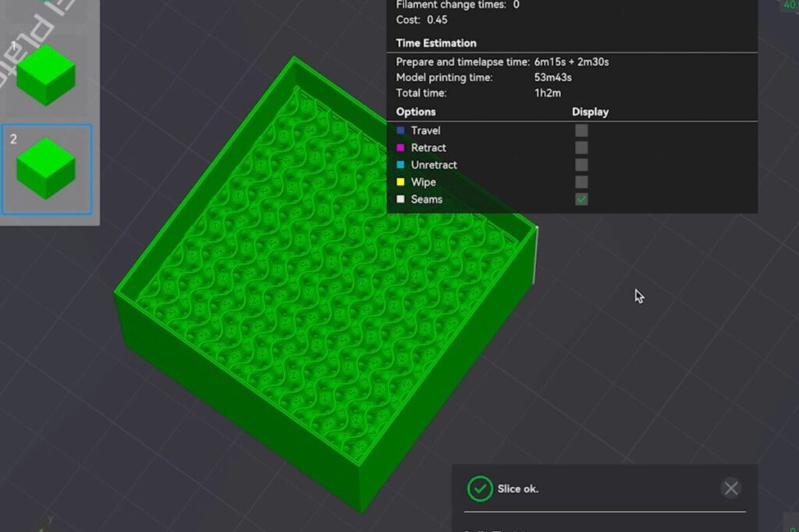This screenshot has height=532, width=799.
Task: Click the green Slice ok checkmark icon
Action: tap(479, 489)
